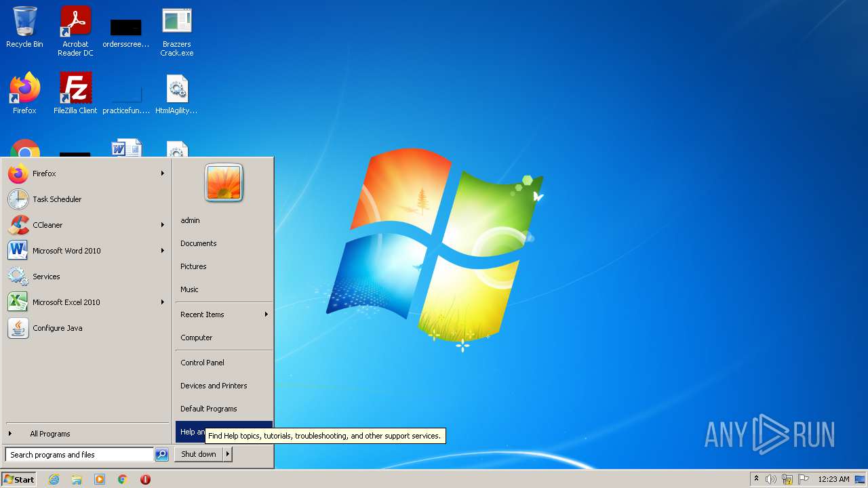
Task: Open the network tray icon
Action: [x=787, y=479]
